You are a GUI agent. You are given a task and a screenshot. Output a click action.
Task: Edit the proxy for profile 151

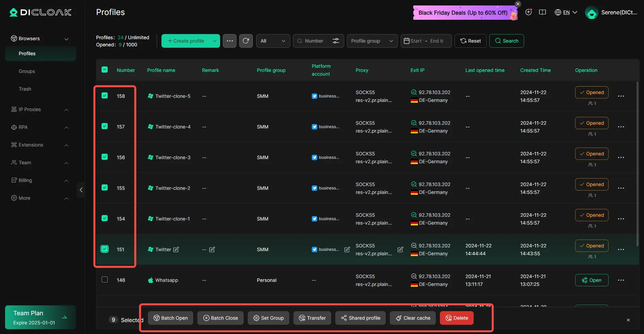click(400, 249)
